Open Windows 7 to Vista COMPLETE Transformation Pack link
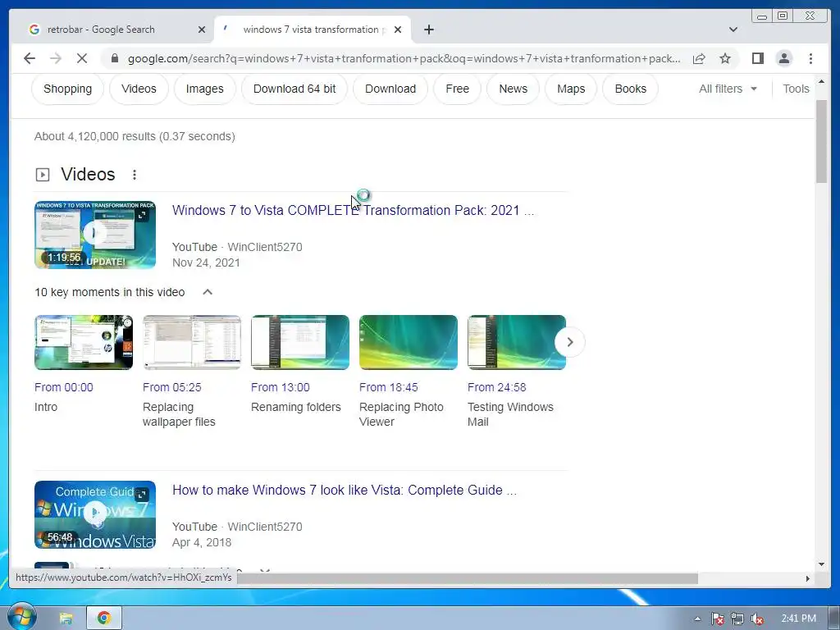 pyautogui.click(x=353, y=211)
